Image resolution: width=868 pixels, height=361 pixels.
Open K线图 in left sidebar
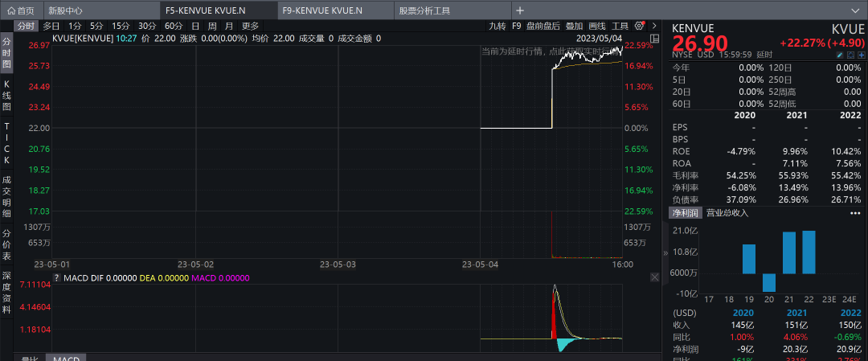tap(6, 95)
